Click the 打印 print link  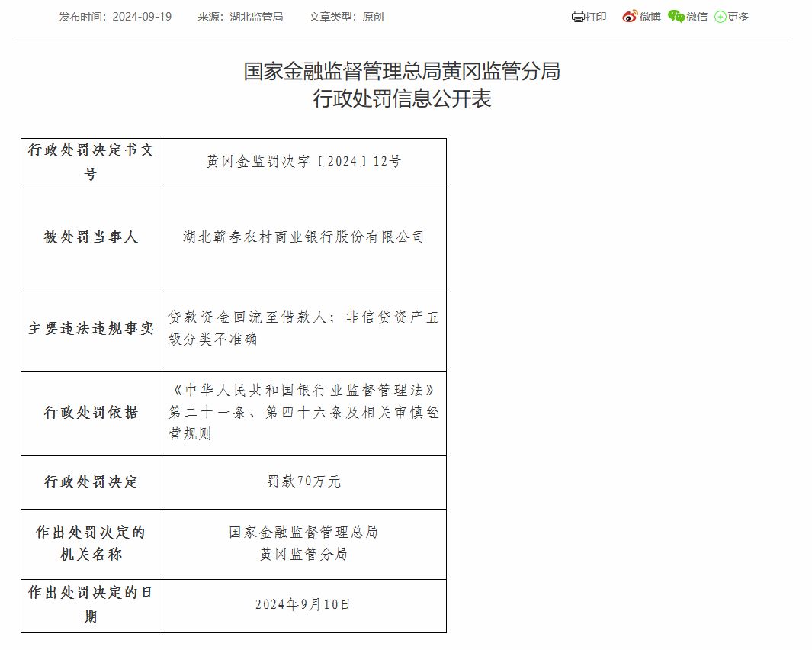click(x=595, y=17)
